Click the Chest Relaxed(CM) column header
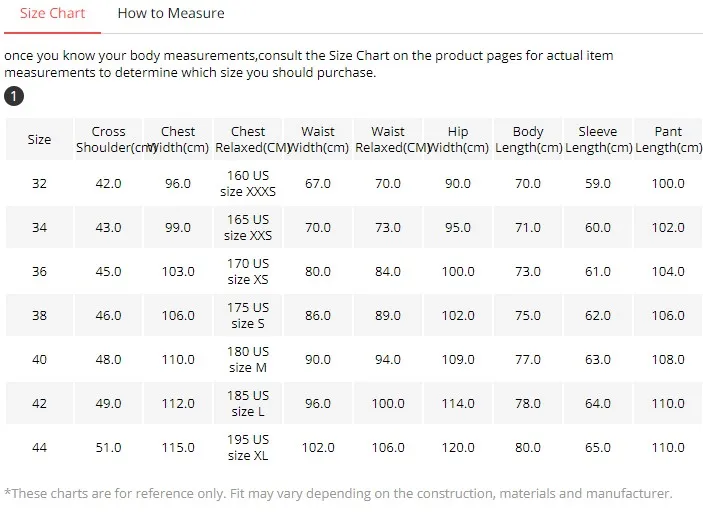The width and height of the screenshot is (703, 530). click(248, 139)
